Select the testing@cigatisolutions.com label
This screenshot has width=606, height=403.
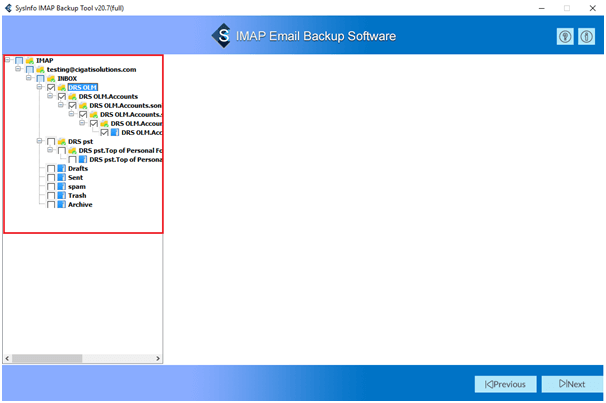(x=92, y=70)
